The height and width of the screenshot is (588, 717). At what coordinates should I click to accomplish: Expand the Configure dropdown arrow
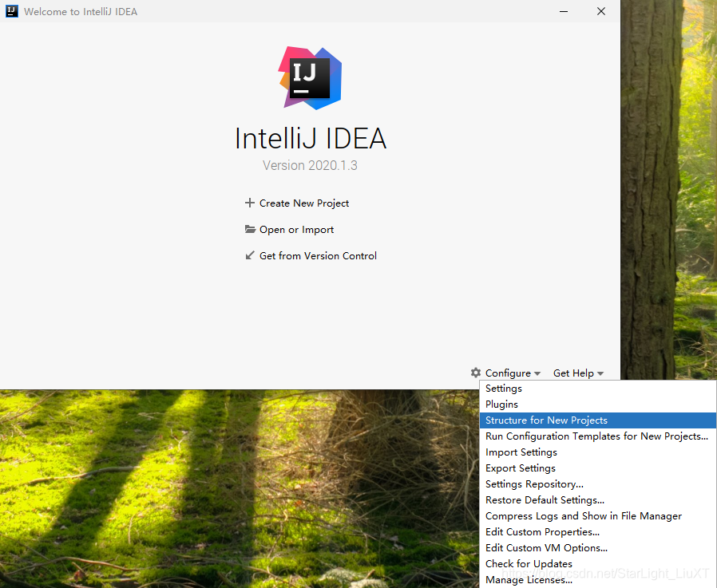[x=537, y=373]
